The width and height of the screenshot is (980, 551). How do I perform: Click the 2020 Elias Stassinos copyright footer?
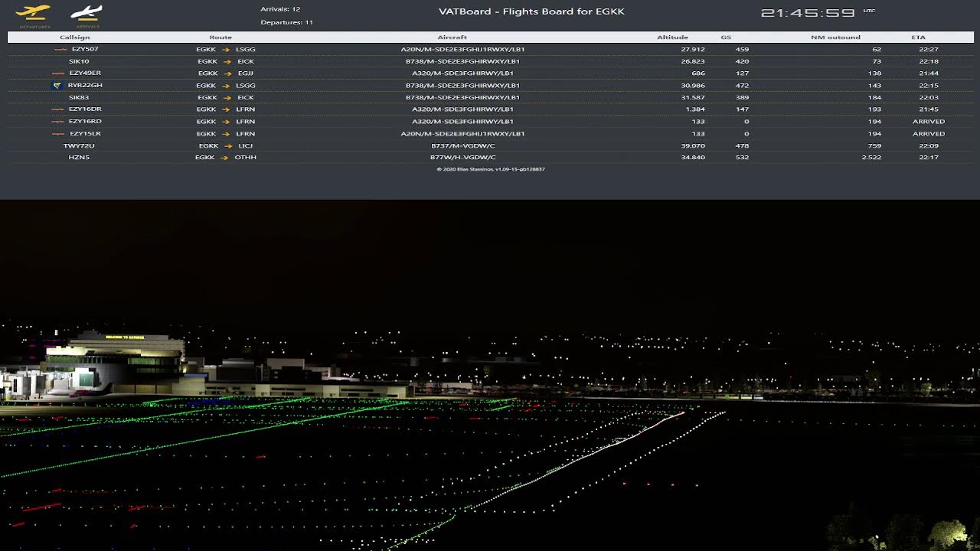click(491, 169)
